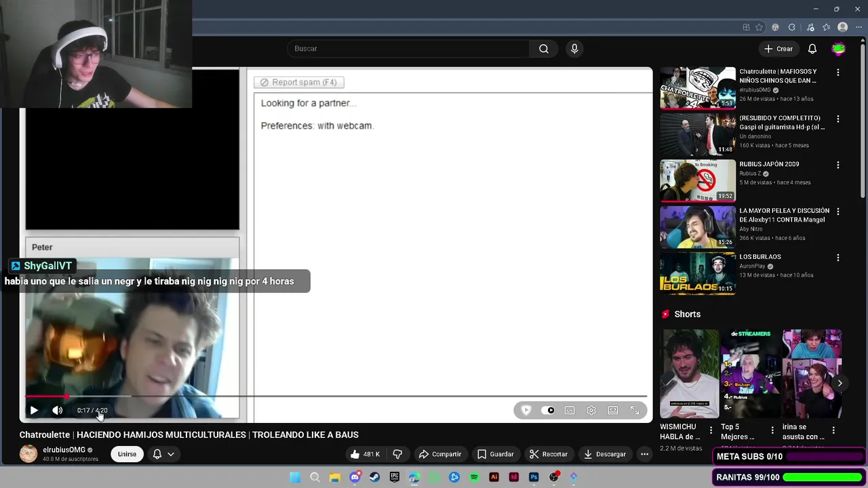
Task: Open the Crear menu
Action: point(778,49)
